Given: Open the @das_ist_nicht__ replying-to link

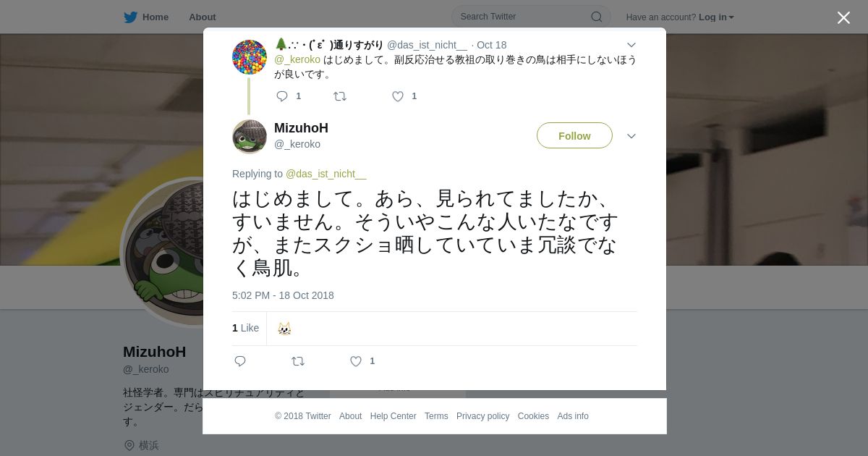Looking at the screenshot, I should click(x=326, y=174).
